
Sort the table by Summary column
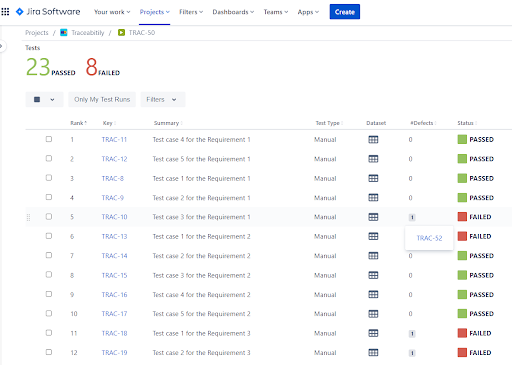pos(168,123)
